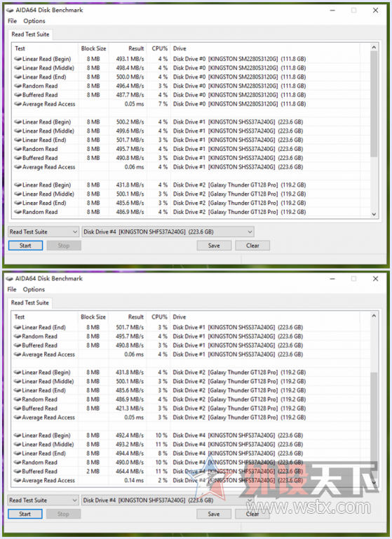Top window: disk icon of Drive #0 Average Read Access
The width and height of the screenshot is (392, 539).
pos(18,104)
